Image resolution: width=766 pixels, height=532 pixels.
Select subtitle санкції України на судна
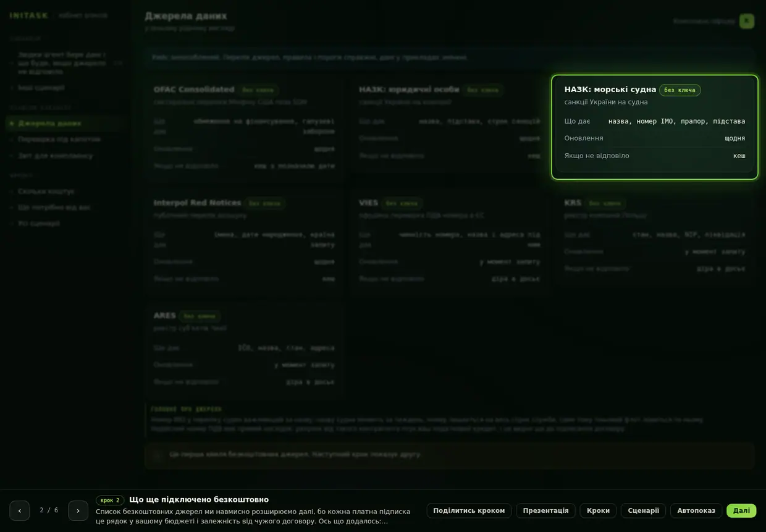(606, 102)
